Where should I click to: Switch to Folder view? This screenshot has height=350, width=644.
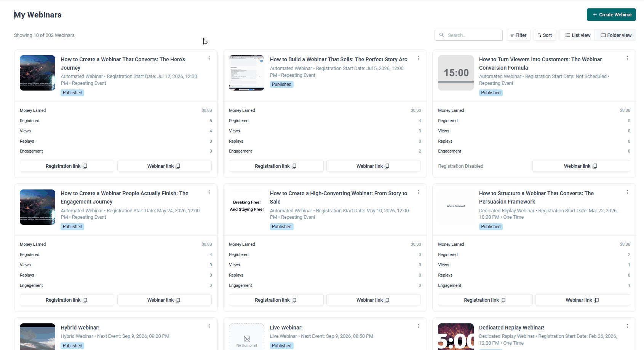pos(616,35)
